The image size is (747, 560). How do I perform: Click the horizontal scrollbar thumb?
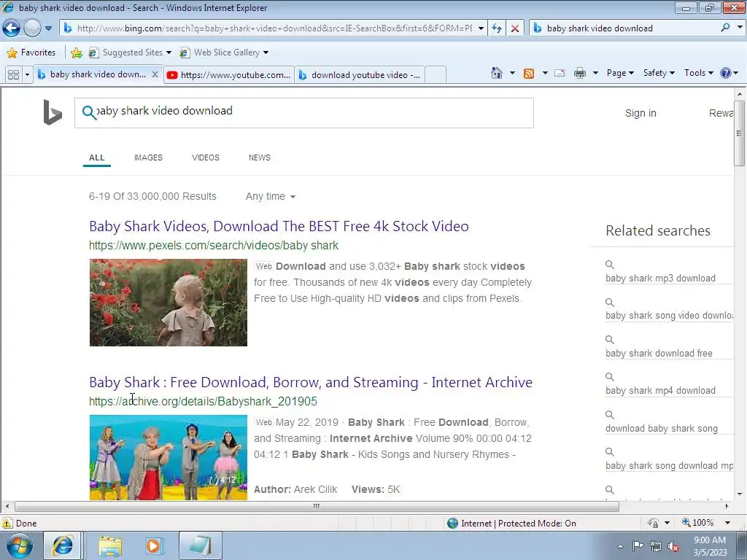317,506
